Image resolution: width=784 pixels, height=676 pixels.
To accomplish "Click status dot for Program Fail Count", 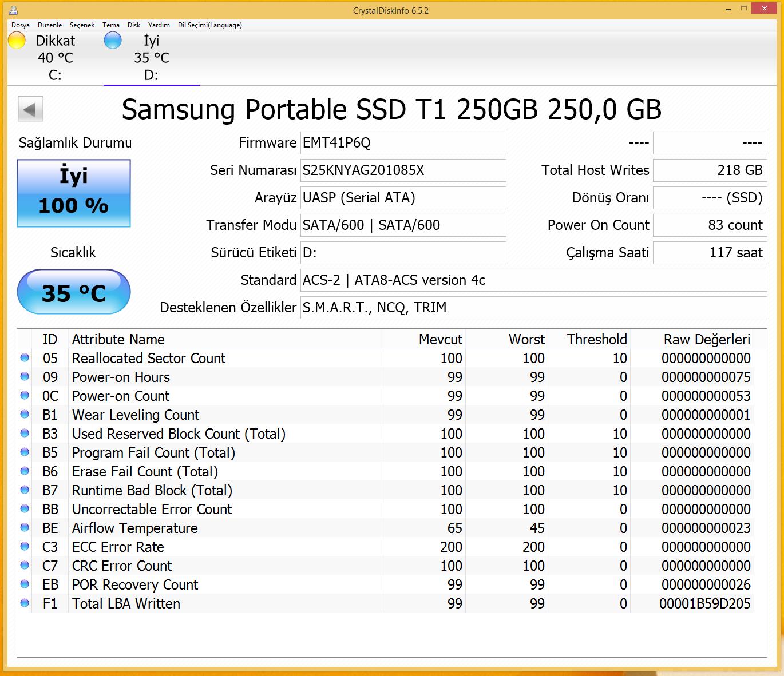I will pyautogui.click(x=25, y=452).
